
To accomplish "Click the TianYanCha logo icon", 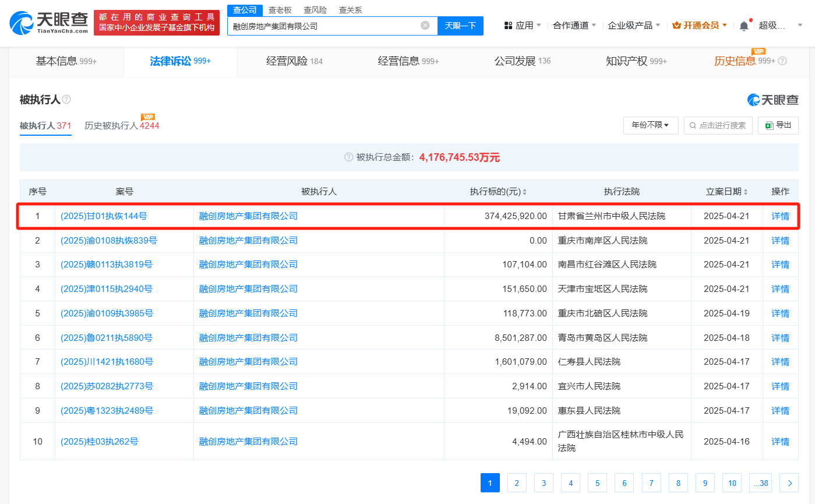I will [22, 23].
